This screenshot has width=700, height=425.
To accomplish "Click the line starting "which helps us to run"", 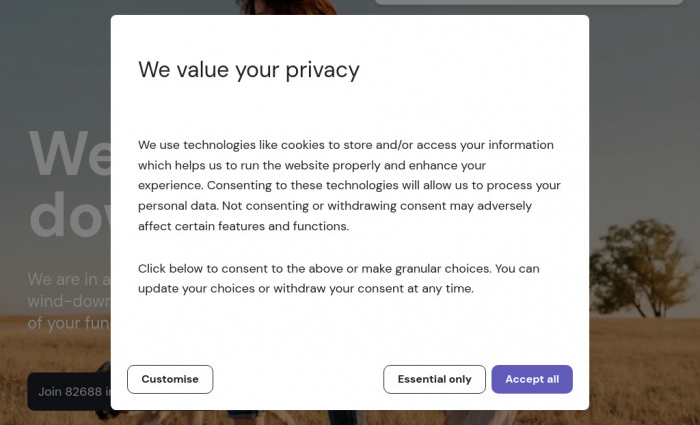I will pyautogui.click(x=311, y=165).
